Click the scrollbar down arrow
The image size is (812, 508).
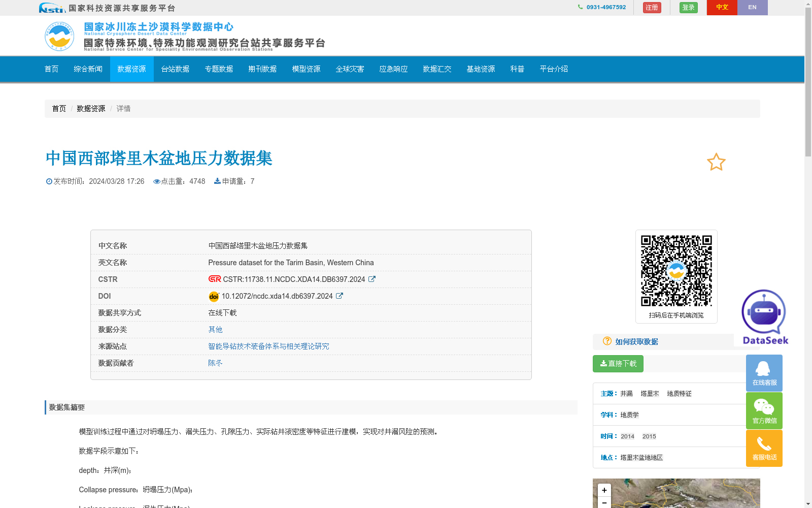point(808,504)
